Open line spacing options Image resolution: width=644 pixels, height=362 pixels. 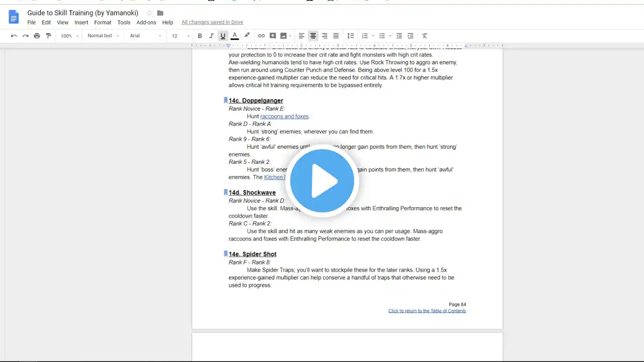click(351, 36)
